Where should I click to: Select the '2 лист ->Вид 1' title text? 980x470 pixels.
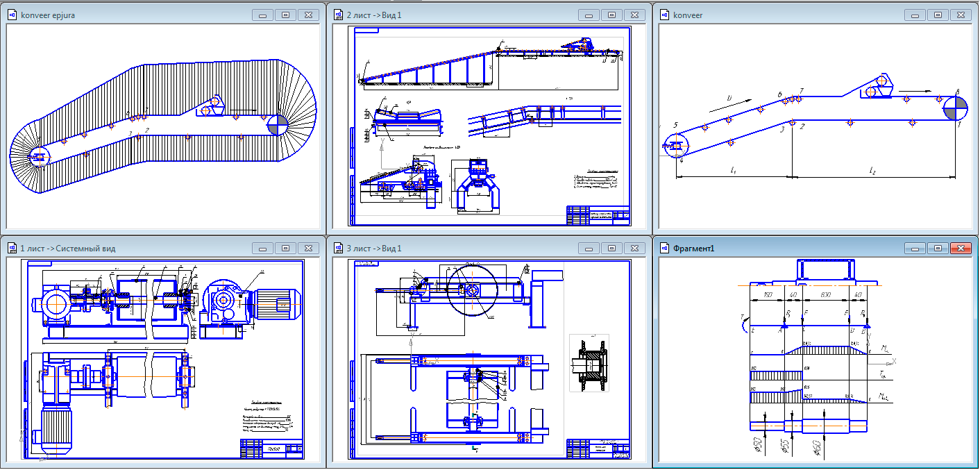[x=374, y=15]
